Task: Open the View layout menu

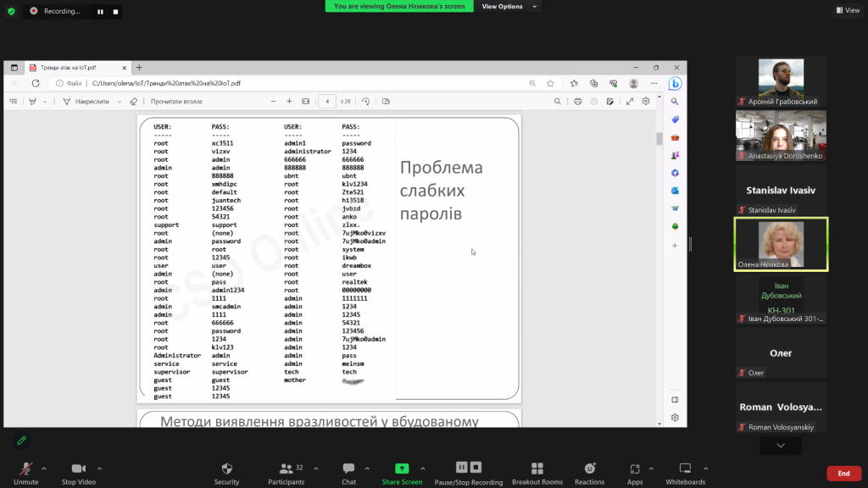Action: (x=848, y=10)
